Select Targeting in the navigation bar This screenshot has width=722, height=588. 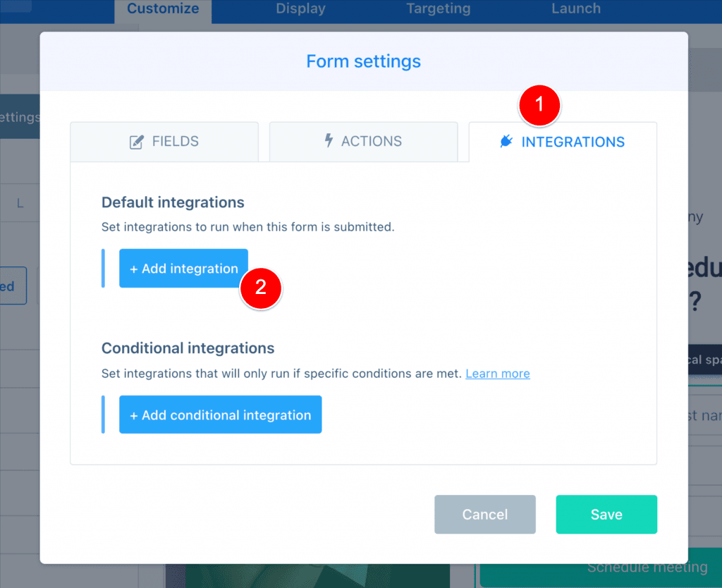[438, 8]
